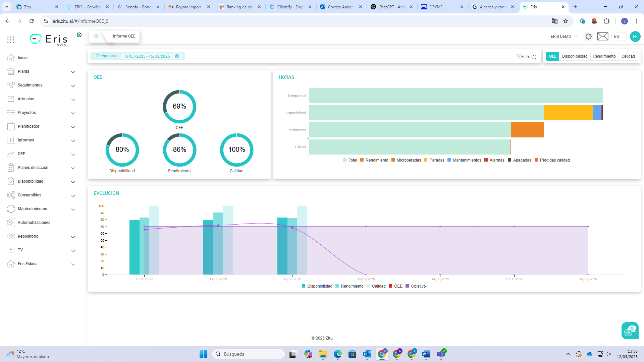Viewport: 644px width, 362px height.
Task: Click the Automatizaciones sidebar icon
Action: [x=11, y=223]
